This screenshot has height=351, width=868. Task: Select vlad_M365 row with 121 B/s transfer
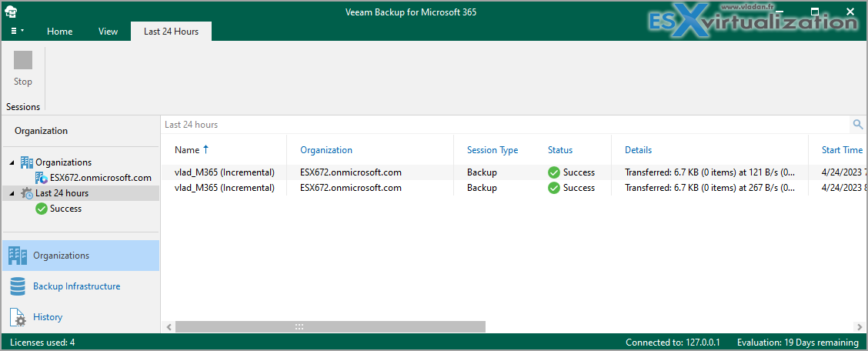(x=513, y=172)
